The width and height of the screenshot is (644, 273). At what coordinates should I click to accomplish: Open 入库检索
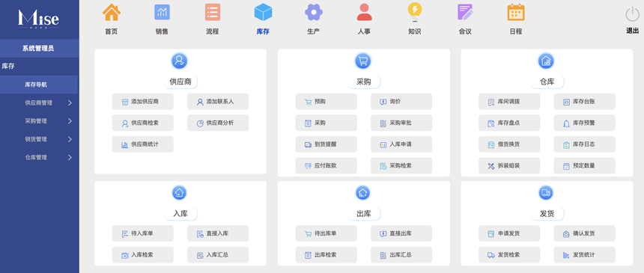[x=142, y=255]
